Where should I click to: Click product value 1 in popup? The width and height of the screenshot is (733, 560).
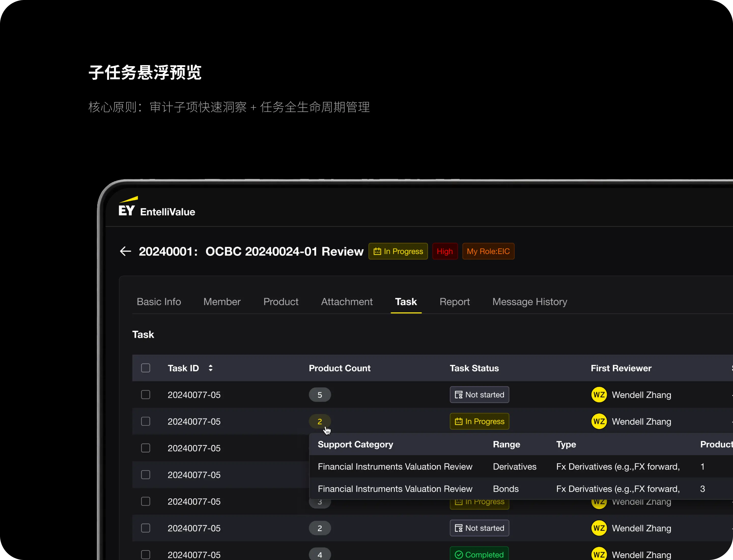702,466
